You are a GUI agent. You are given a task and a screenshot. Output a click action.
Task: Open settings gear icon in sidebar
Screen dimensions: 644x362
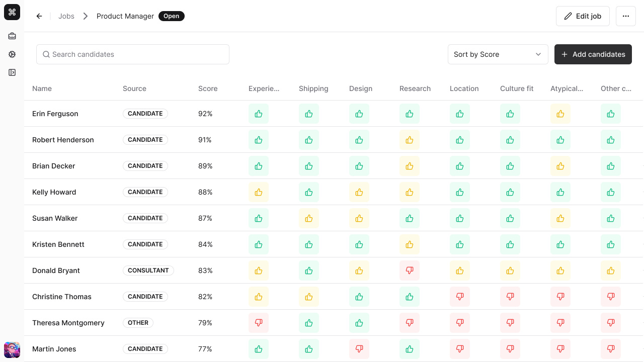click(x=12, y=54)
